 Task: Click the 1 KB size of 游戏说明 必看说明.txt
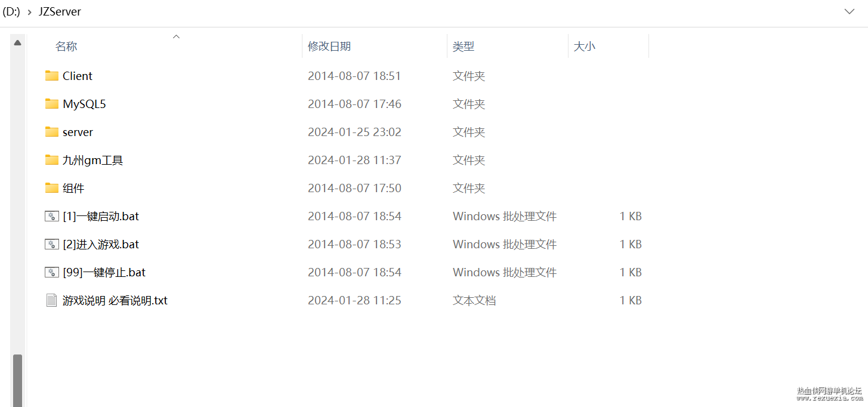click(x=631, y=300)
